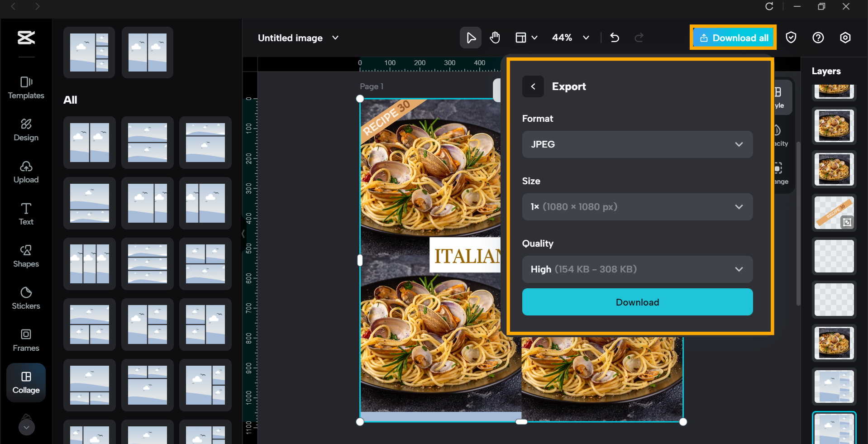The image size is (868, 444).
Task: Click the "Export" panel title
Action: pos(569,86)
